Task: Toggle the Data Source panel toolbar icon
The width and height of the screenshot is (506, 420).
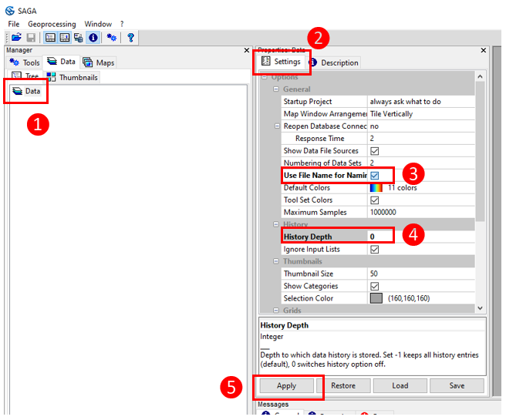Action: pos(79,37)
